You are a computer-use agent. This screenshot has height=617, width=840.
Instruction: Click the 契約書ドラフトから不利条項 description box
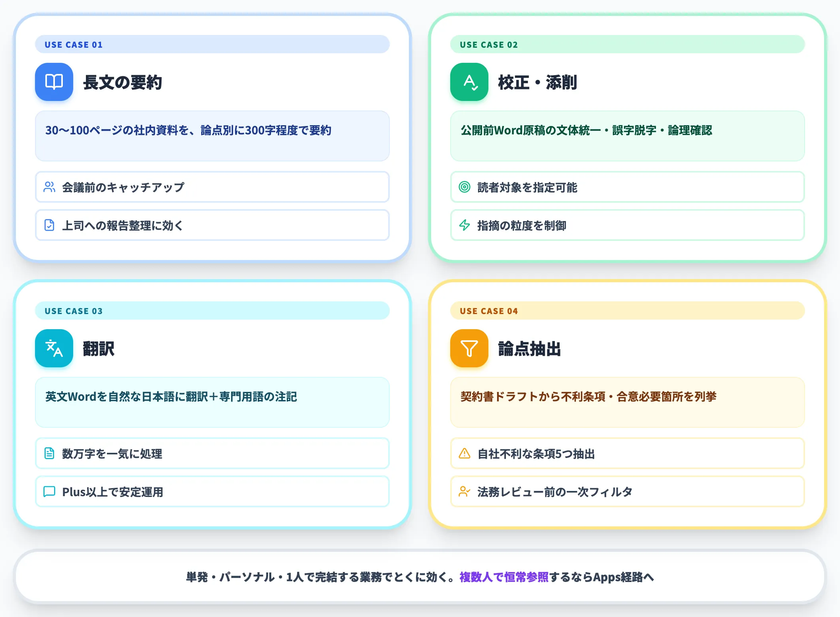tap(628, 402)
